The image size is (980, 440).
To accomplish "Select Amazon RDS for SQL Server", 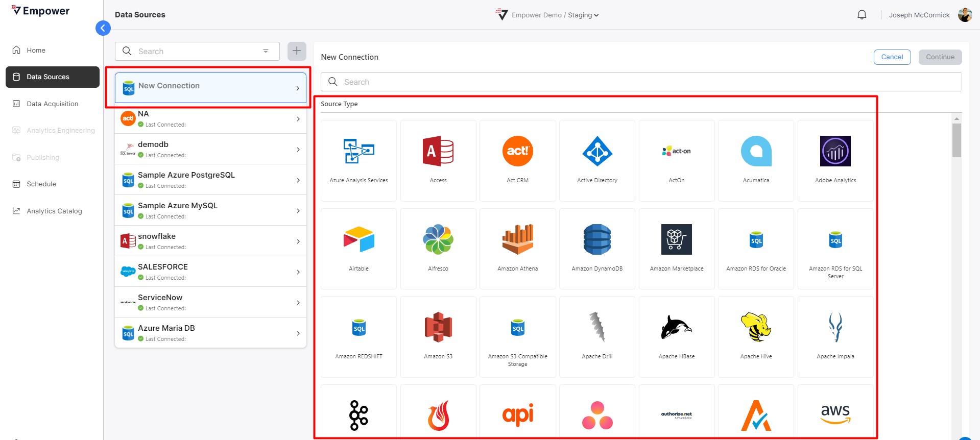I will [835, 249].
